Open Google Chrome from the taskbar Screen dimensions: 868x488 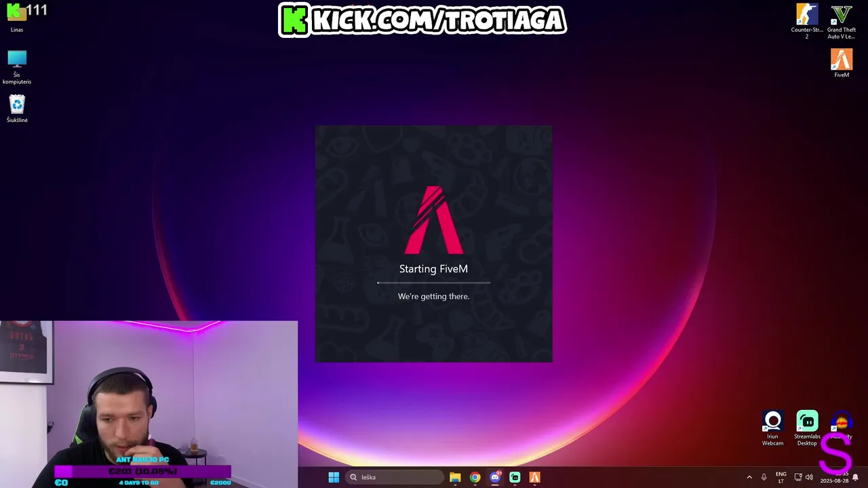pos(475,477)
